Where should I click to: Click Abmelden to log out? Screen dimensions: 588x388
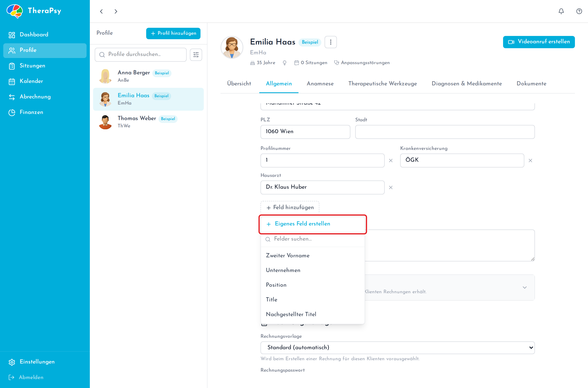[45, 377]
